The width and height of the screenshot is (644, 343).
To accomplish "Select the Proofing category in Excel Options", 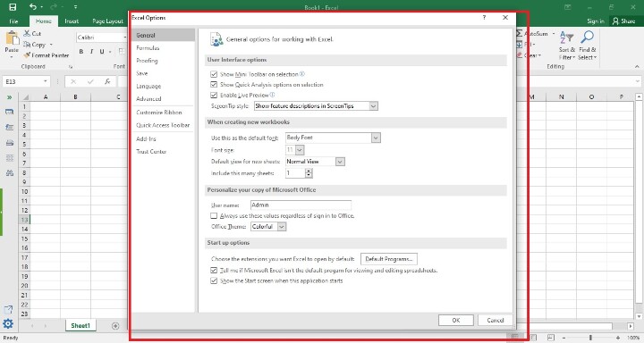I will (x=147, y=61).
